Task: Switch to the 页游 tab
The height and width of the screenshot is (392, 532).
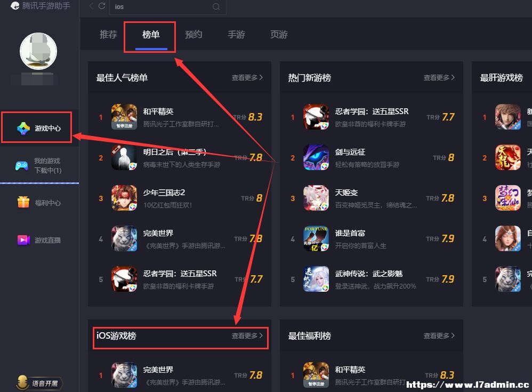Action: (279, 34)
